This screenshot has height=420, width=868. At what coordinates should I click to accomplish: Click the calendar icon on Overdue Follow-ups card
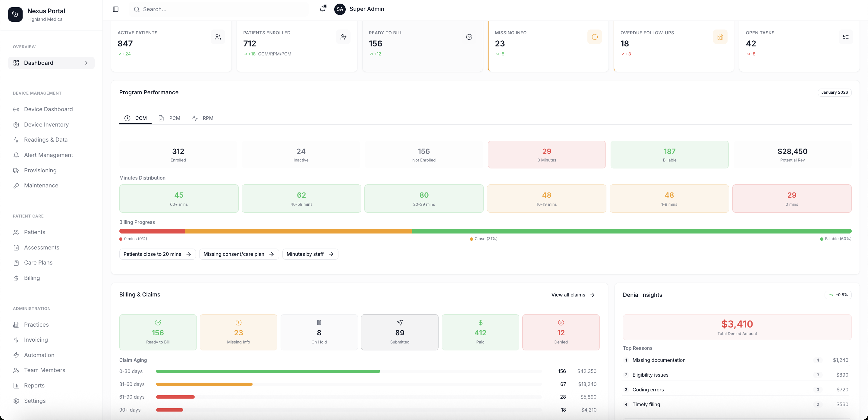[720, 37]
